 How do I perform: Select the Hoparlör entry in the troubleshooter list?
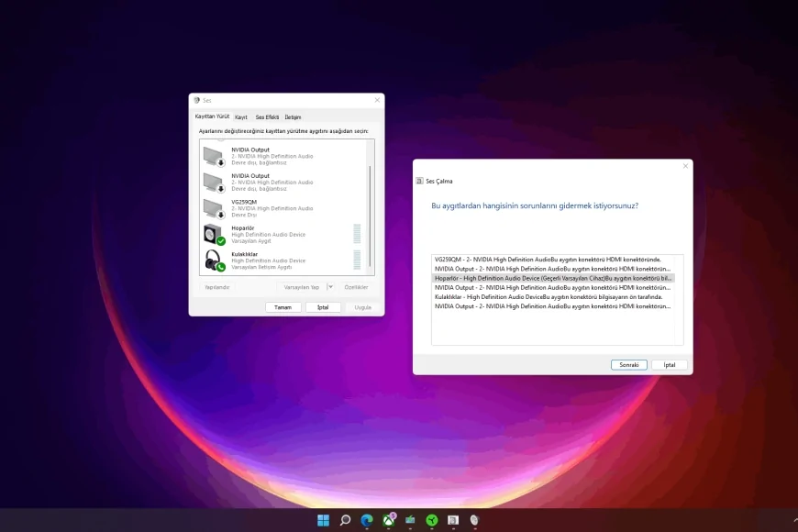click(550, 278)
